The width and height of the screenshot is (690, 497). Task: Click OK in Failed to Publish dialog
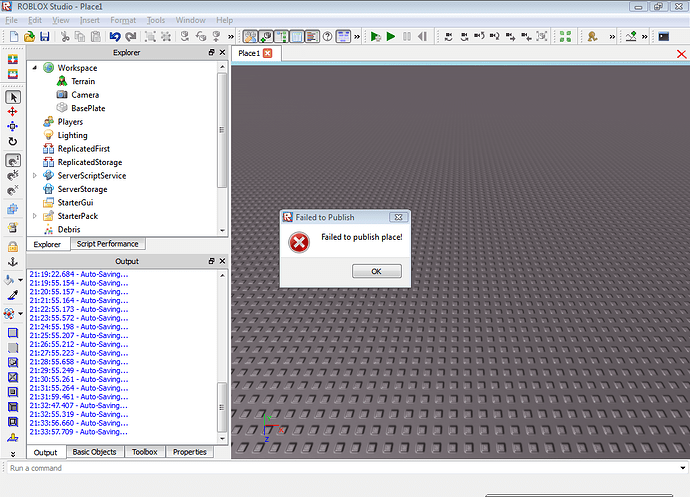point(377,271)
